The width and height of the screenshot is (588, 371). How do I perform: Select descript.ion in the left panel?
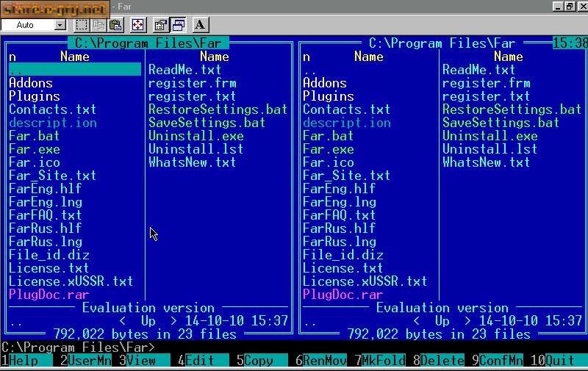pos(52,123)
